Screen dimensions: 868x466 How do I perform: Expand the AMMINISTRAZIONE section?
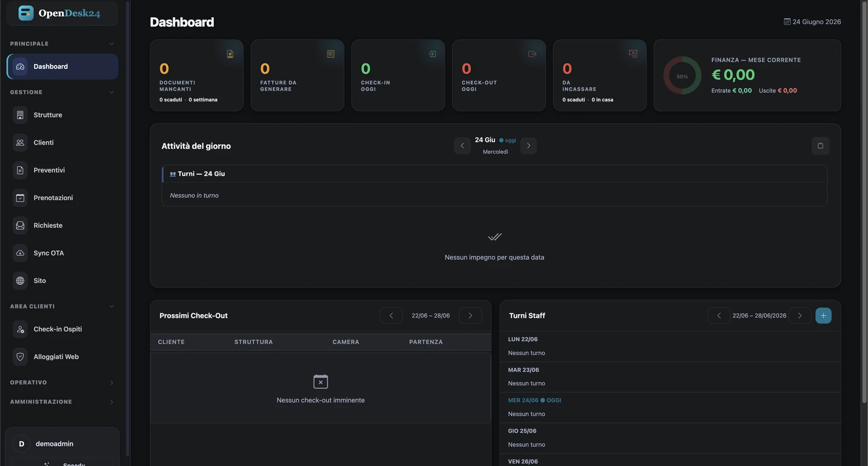tap(112, 402)
